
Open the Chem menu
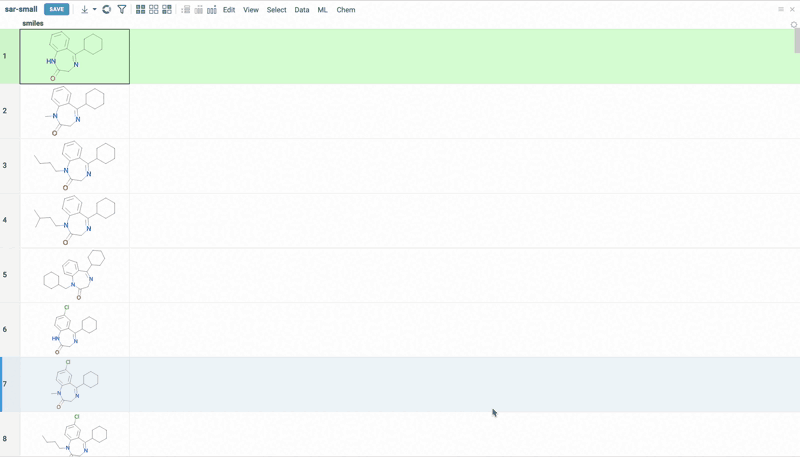click(x=346, y=10)
